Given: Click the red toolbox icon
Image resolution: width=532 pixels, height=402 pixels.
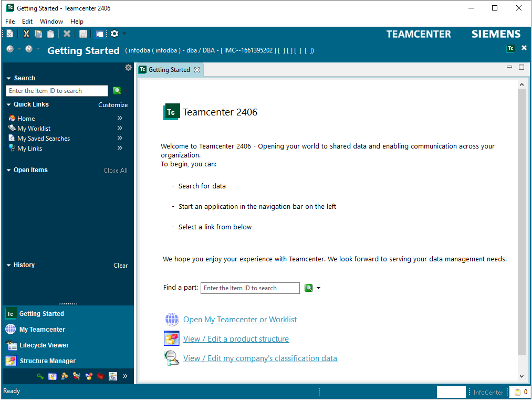Looking at the screenshot, I should click(x=100, y=376).
